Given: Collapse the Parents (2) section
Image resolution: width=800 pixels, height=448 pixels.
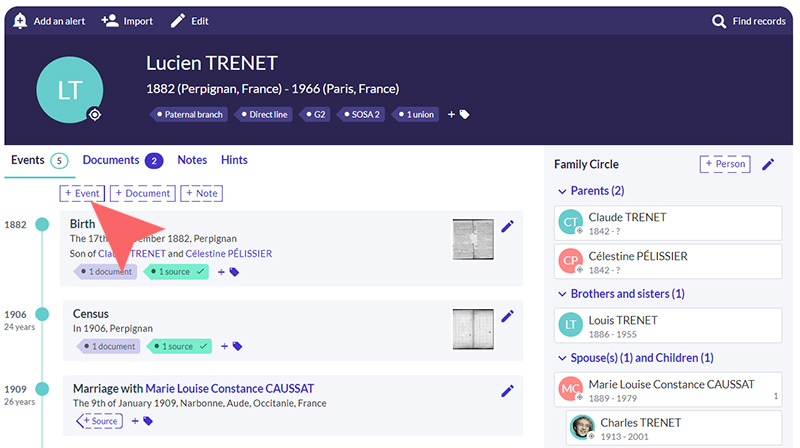Looking at the screenshot, I should click(562, 191).
